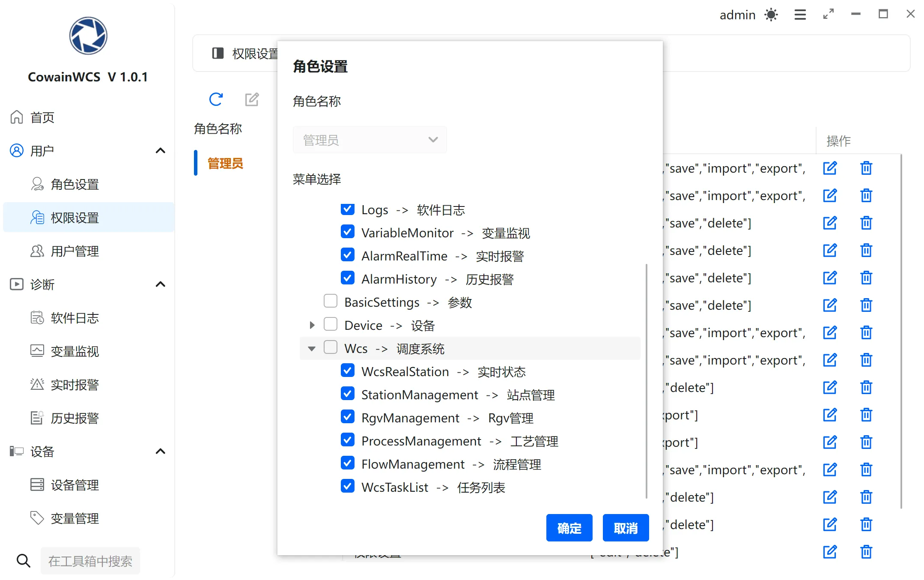Click the refresh icon above role list
This screenshot has height=580, width=924.
click(x=216, y=99)
